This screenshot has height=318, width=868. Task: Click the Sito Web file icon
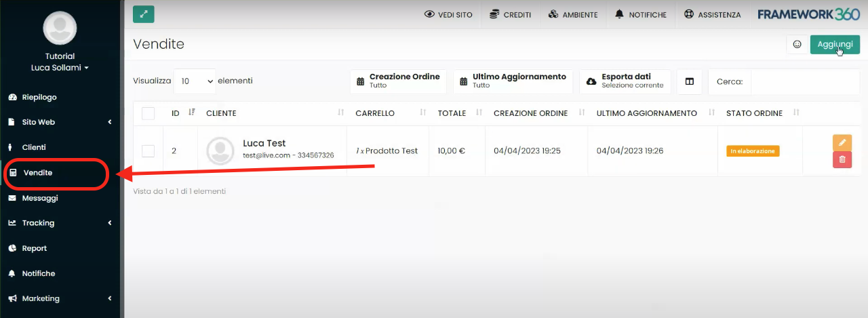(x=12, y=122)
